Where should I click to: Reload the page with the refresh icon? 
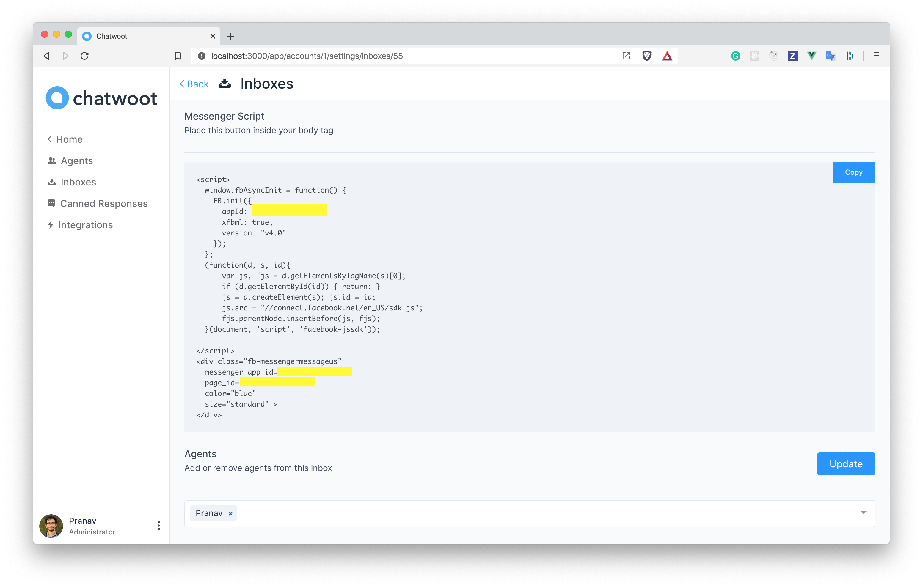pyautogui.click(x=85, y=56)
